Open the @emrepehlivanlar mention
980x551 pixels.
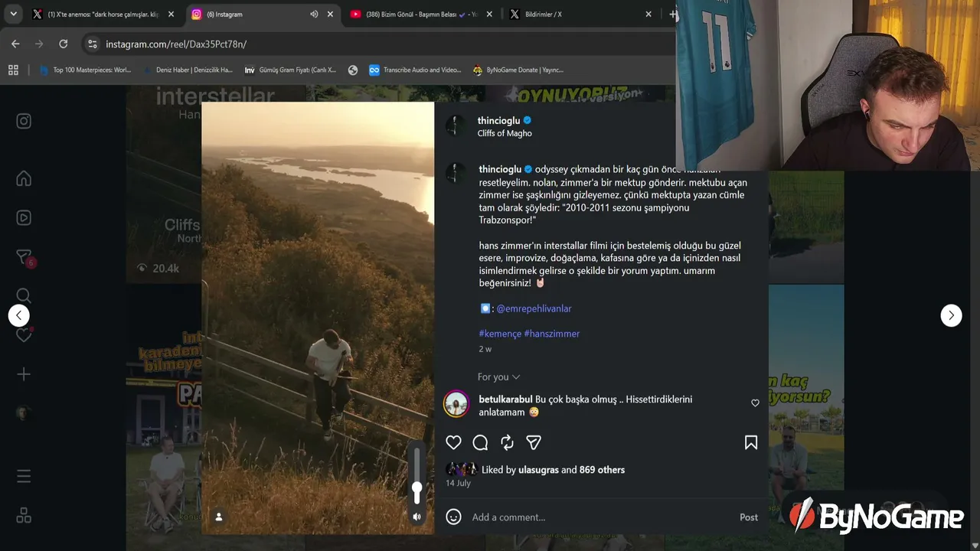click(534, 308)
